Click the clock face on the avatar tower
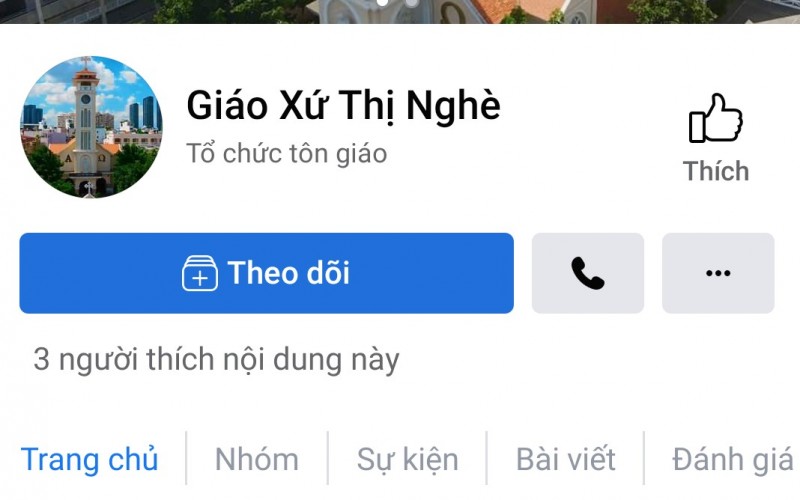 pos(85,99)
